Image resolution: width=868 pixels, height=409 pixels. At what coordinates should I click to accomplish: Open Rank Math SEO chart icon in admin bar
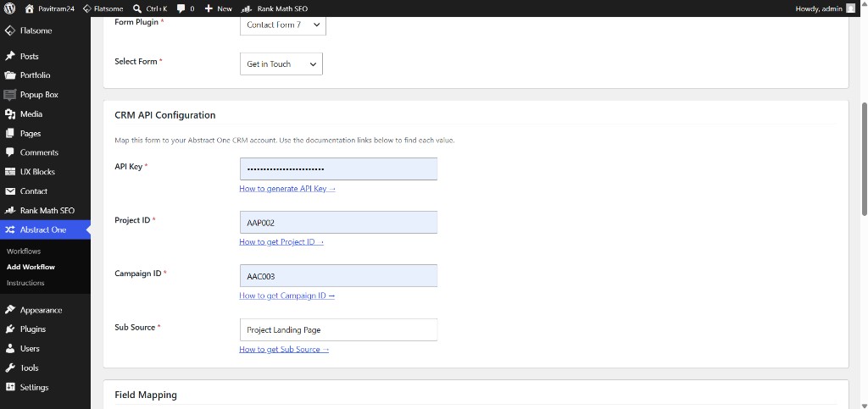tap(247, 8)
